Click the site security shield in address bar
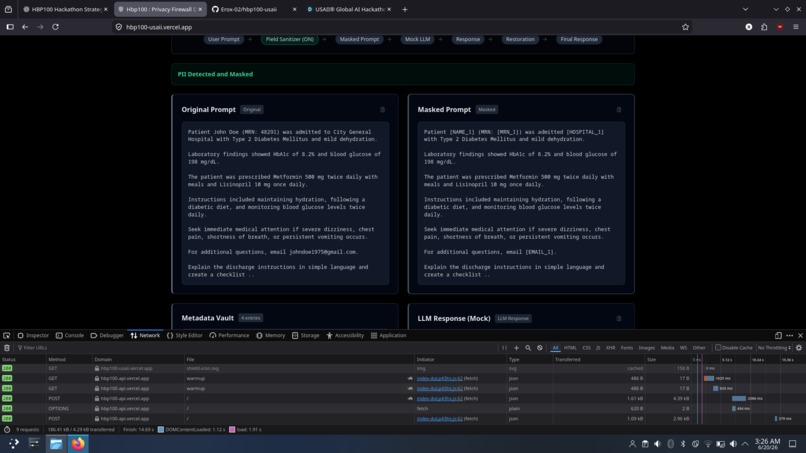Image resolution: width=806 pixels, height=453 pixels. pyautogui.click(x=119, y=27)
